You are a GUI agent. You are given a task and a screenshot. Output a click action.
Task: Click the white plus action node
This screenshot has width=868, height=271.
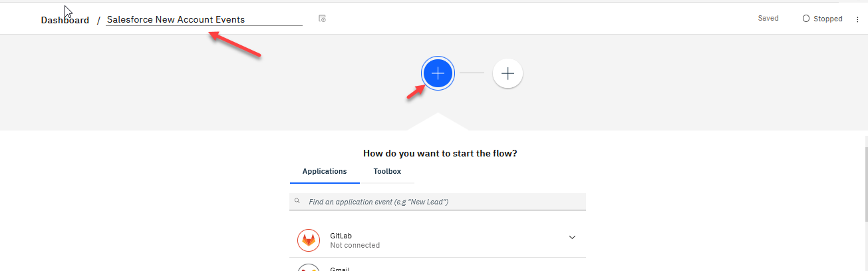(x=507, y=73)
